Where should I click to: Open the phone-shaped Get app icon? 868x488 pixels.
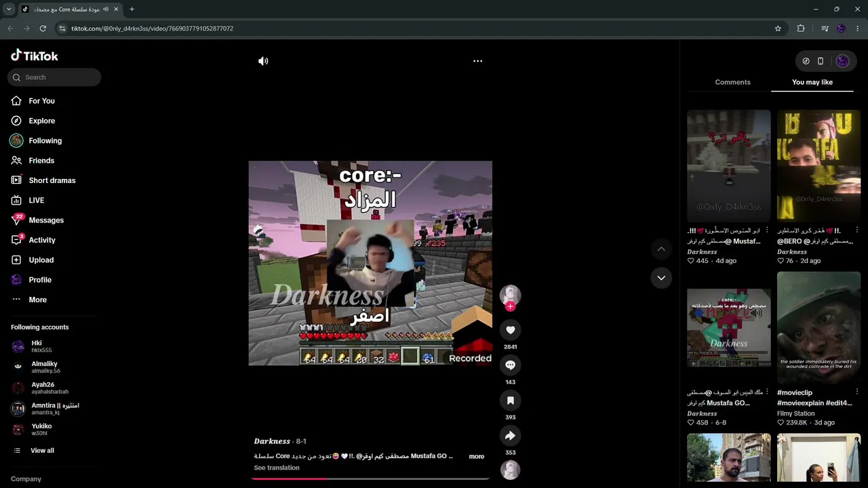click(x=821, y=61)
